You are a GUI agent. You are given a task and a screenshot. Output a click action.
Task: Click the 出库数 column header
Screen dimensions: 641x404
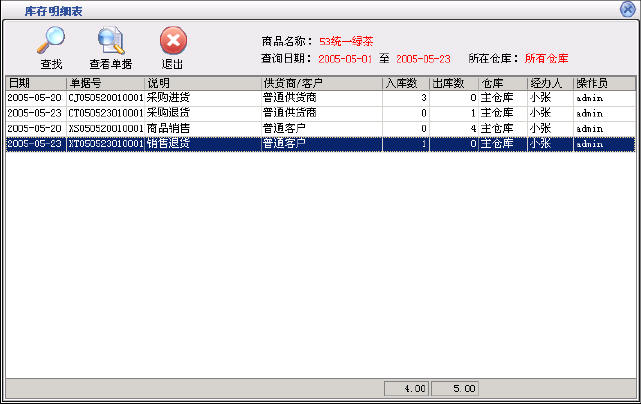pos(454,83)
